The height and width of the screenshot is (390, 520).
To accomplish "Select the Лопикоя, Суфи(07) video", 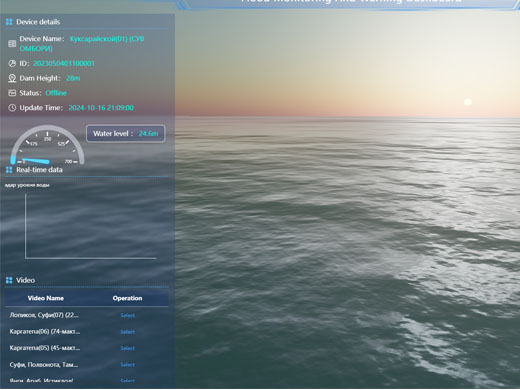I will [x=127, y=315].
